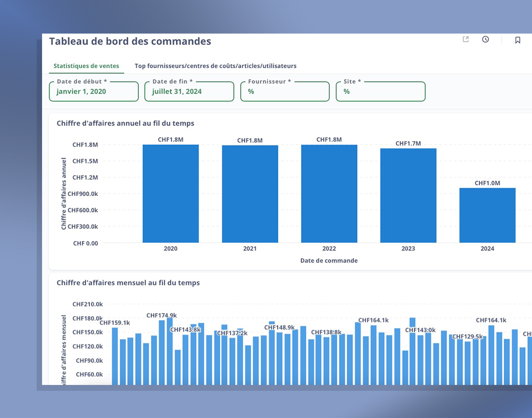
Task: Select the 2021 annual revenue bar
Action: coord(250,194)
